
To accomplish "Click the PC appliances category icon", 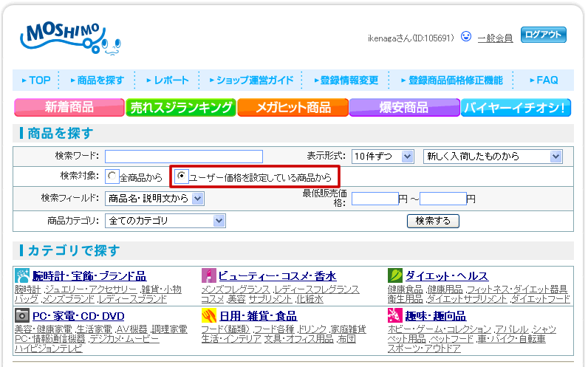I will tap(22, 315).
